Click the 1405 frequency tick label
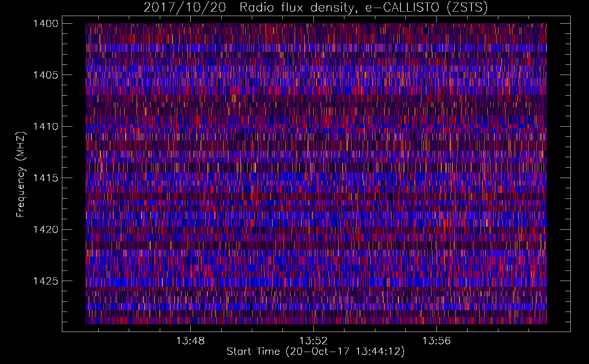The image size is (589, 364). click(x=46, y=75)
